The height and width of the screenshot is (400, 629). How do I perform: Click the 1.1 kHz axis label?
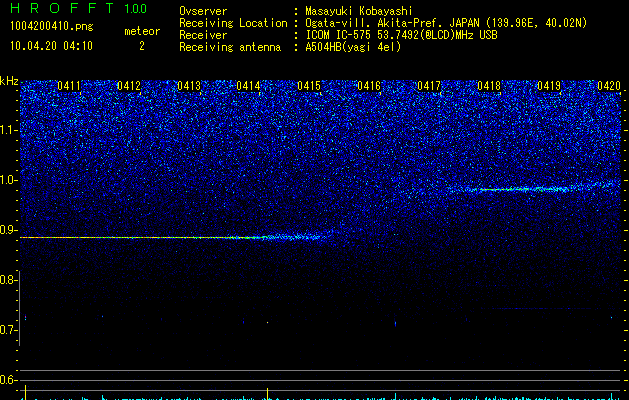point(9,130)
